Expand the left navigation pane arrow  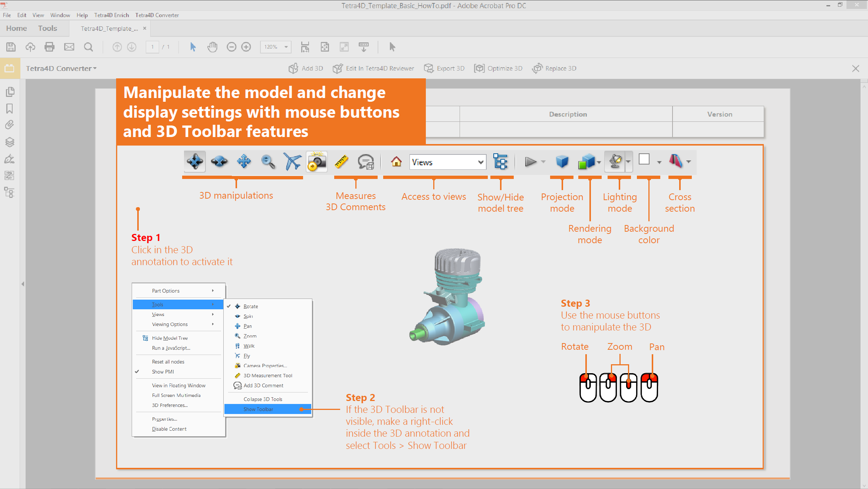[23, 284]
